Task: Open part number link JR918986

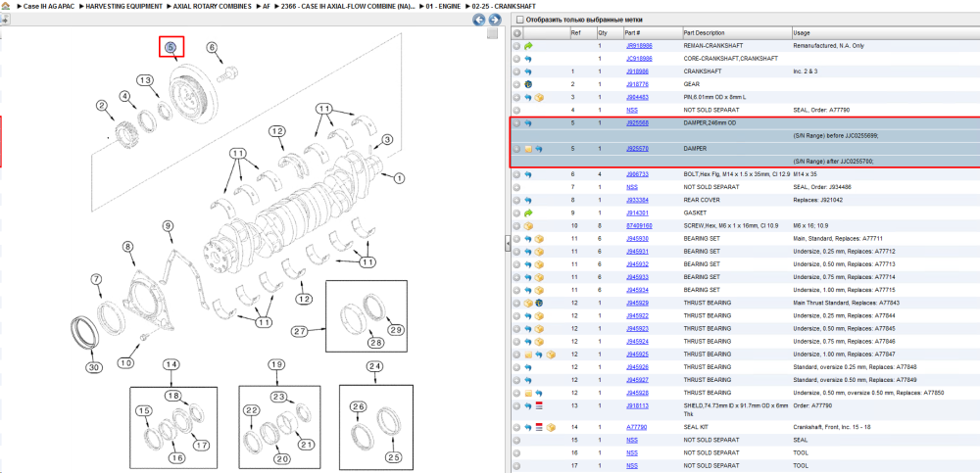Action: 639,46
